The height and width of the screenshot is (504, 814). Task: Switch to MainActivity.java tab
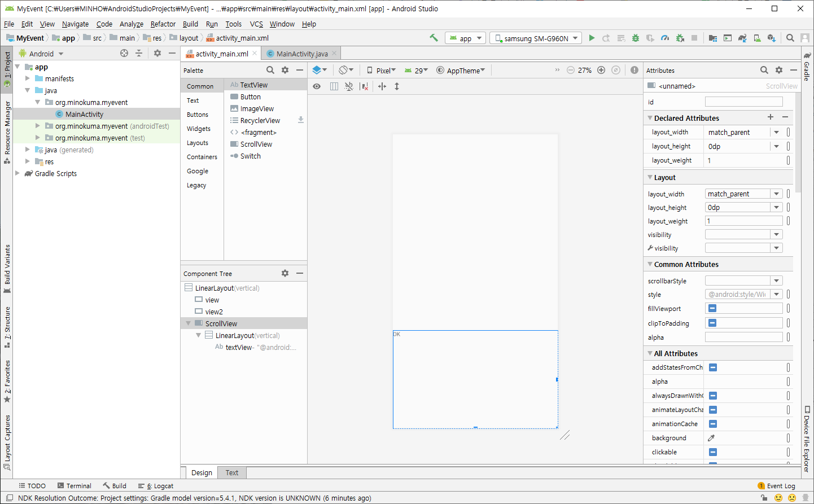[x=301, y=54]
